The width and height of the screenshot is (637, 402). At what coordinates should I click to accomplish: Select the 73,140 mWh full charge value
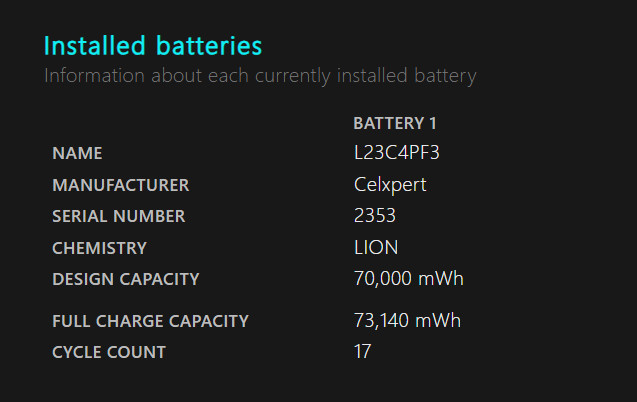(x=407, y=321)
